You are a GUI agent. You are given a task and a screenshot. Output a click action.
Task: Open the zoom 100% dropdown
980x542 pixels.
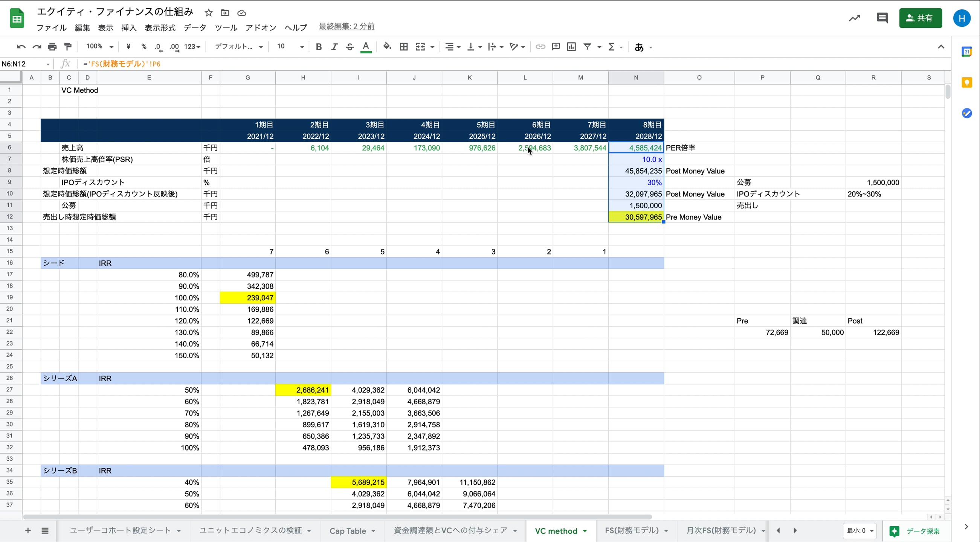pyautogui.click(x=100, y=47)
